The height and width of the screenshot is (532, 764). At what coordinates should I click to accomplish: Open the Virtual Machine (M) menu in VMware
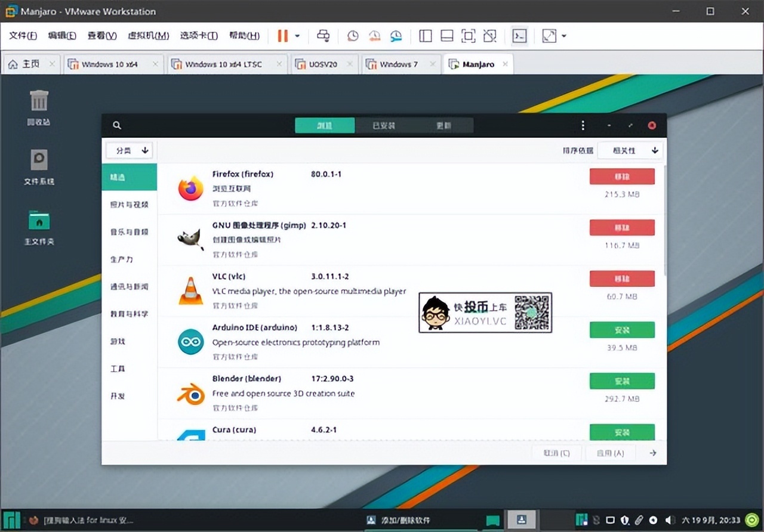tap(149, 36)
